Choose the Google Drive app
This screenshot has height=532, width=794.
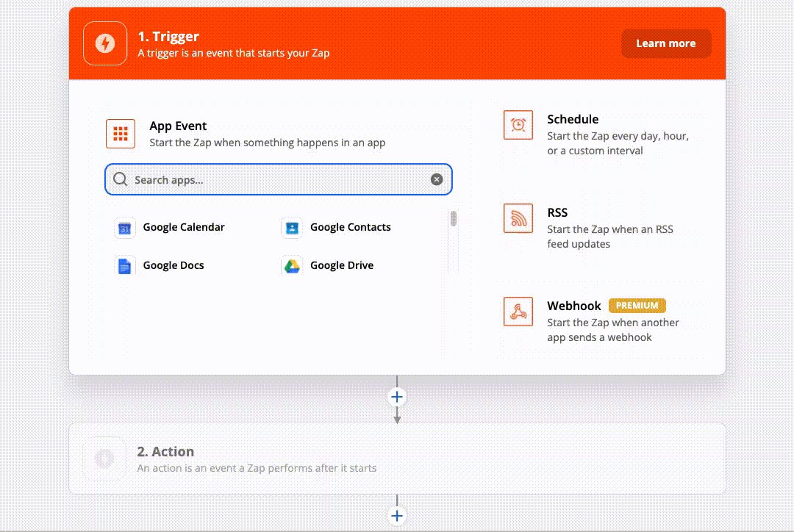291,265
